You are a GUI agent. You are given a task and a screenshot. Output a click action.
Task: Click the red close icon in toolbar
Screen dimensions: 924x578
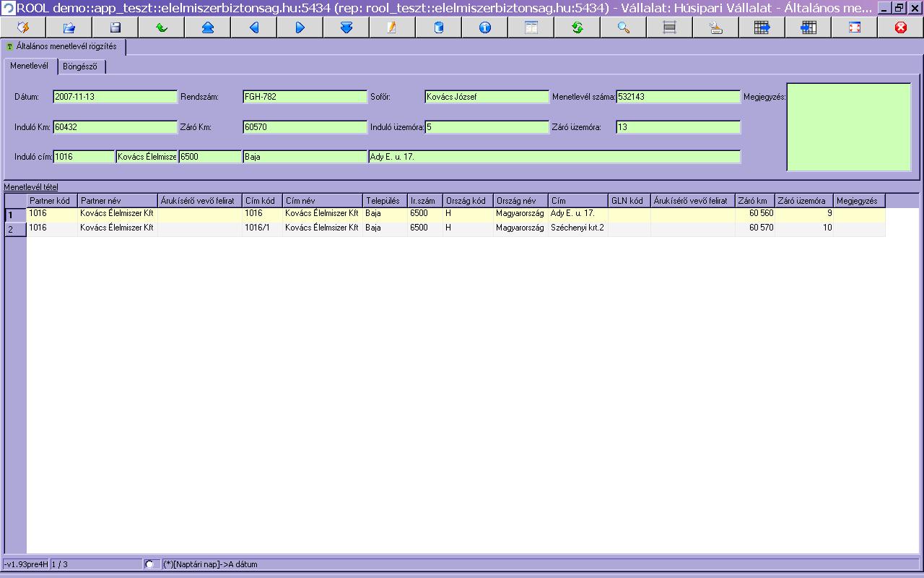point(901,27)
